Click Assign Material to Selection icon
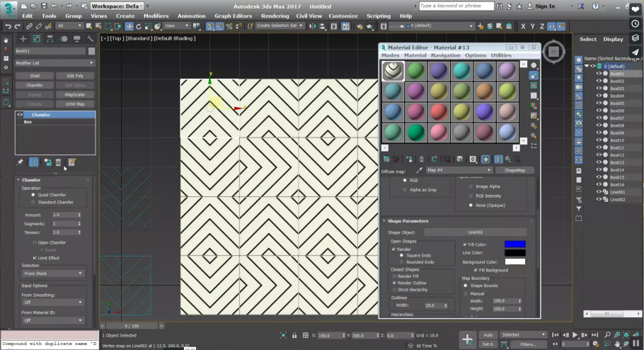Screen dimensions: 644x350 click(408, 159)
